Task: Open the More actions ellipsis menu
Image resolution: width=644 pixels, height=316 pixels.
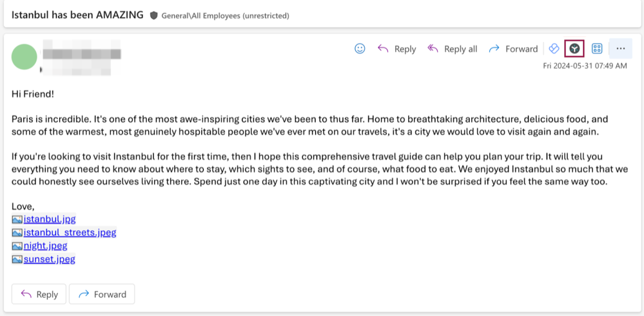Action: (621, 48)
